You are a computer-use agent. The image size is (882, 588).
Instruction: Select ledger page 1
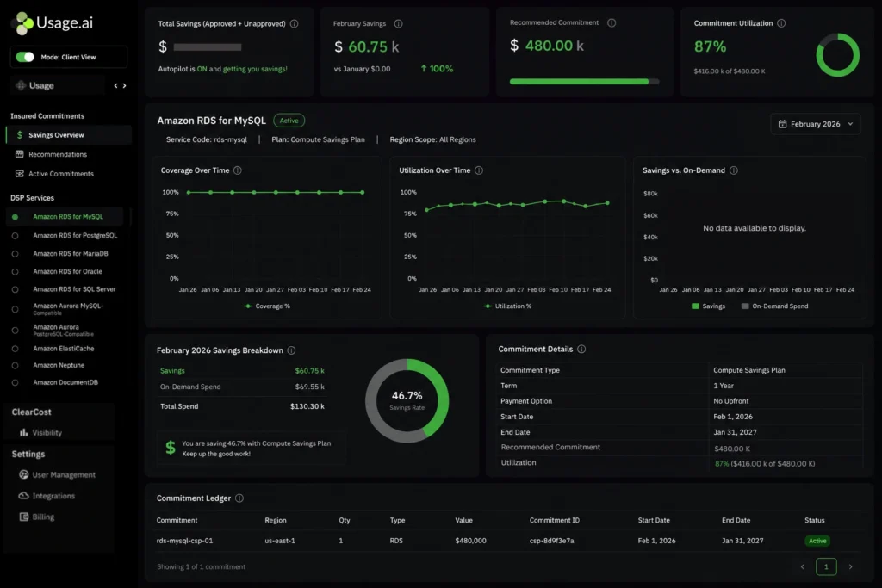click(x=826, y=566)
